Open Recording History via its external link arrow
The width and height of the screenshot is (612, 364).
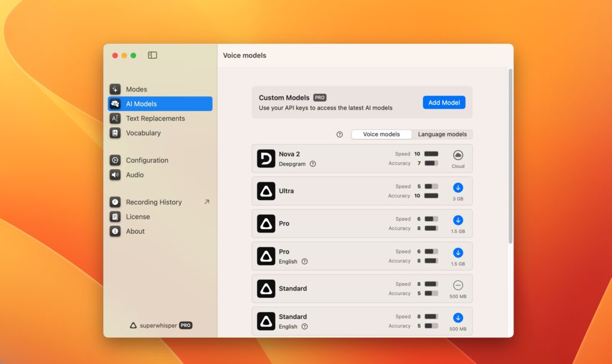(206, 202)
